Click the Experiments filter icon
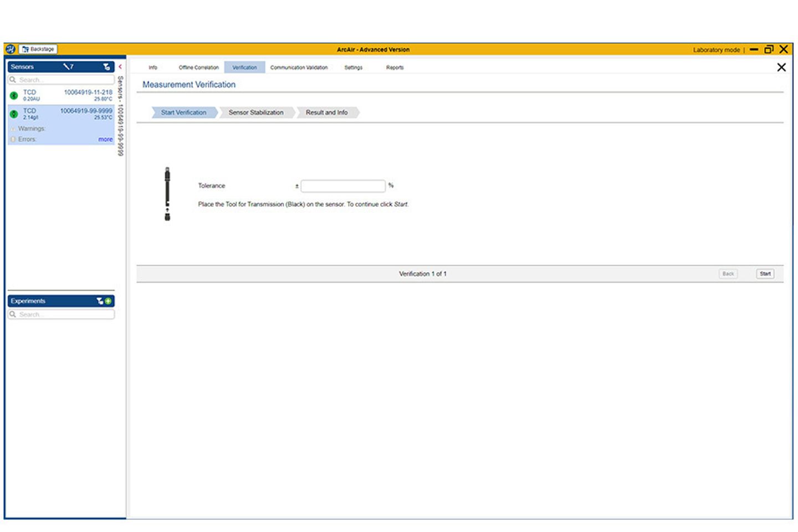This screenshot has height=532, width=798. coord(100,301)
